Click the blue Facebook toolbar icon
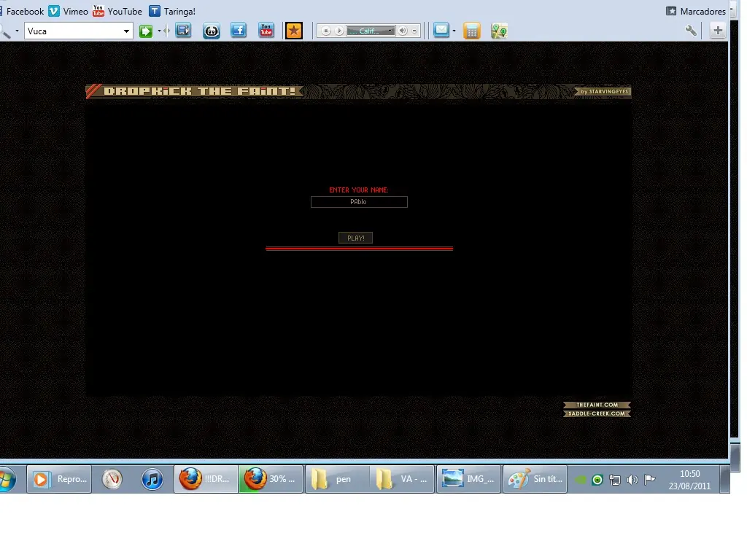The height and width of the screenshot is (560, 747). pos(239,31)
